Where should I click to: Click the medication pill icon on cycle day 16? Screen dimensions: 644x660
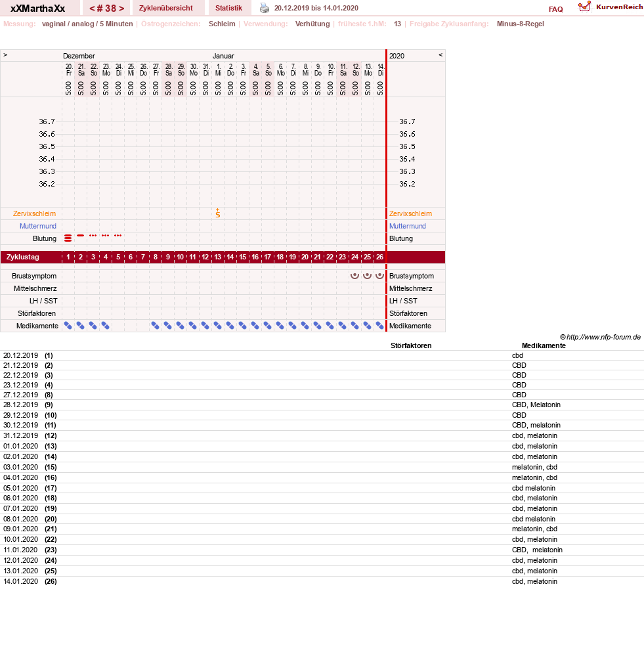tap(255, 325)
